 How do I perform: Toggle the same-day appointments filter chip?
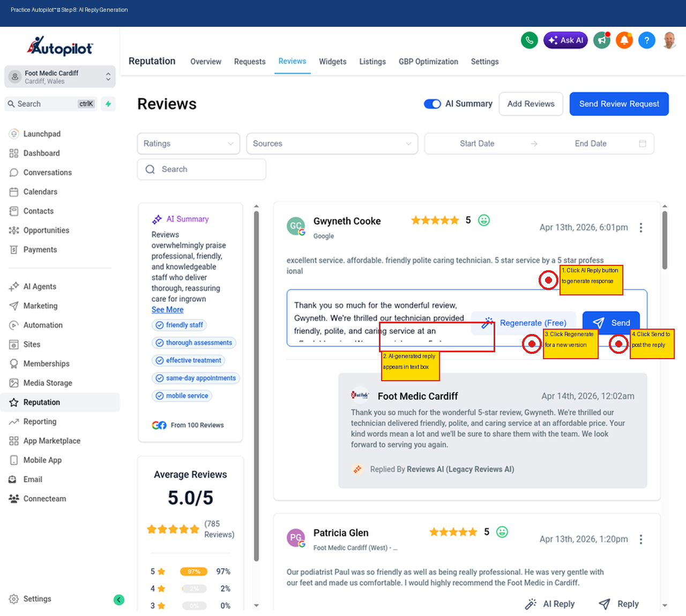196,378
